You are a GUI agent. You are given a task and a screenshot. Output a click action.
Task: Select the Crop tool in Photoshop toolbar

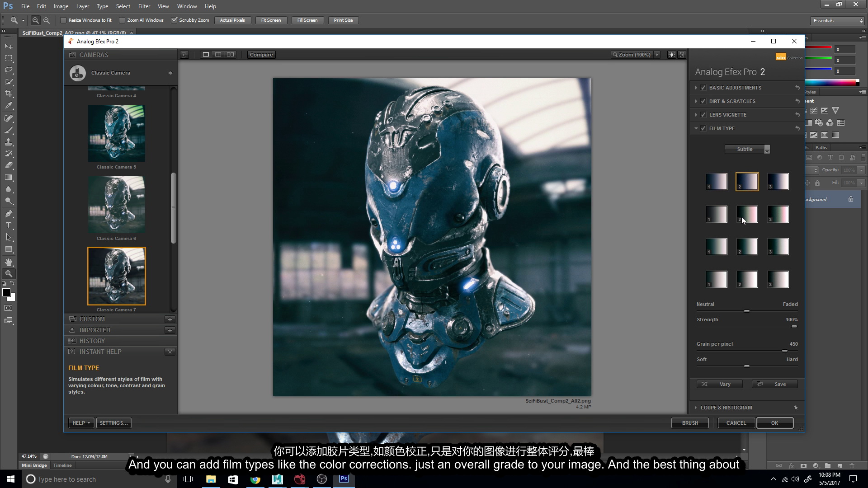click(x=9, y=94)
